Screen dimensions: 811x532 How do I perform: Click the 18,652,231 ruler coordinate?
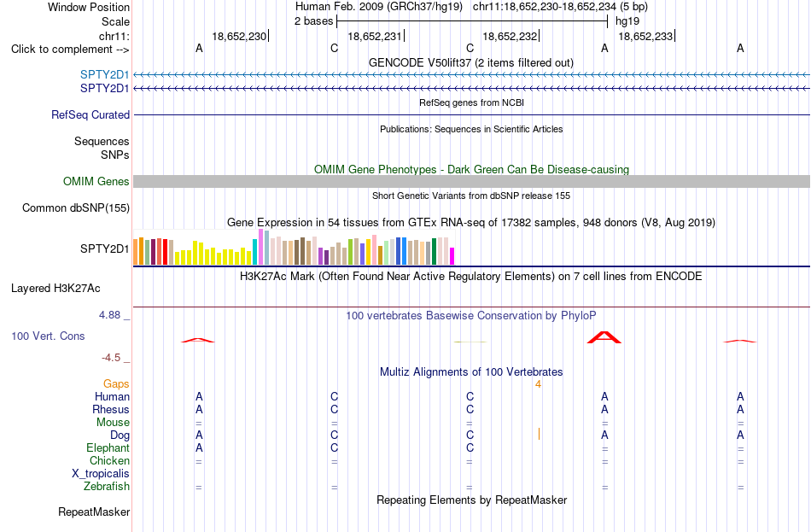pyautogui.click(x=375, y=36)
